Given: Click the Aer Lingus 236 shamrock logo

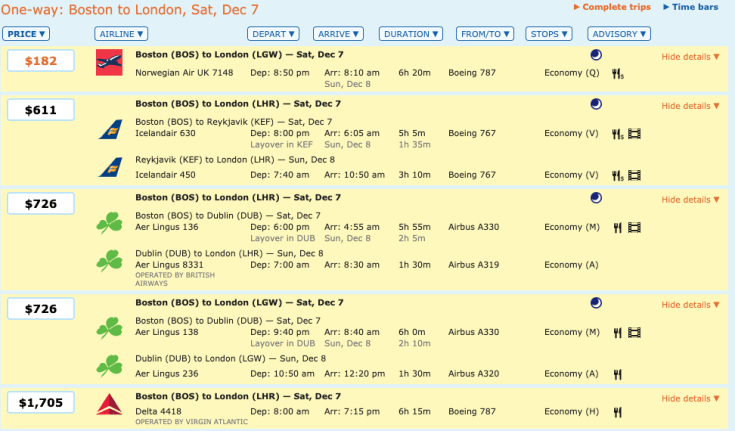Looking at the screenshot, I should (x=110, y=366).
